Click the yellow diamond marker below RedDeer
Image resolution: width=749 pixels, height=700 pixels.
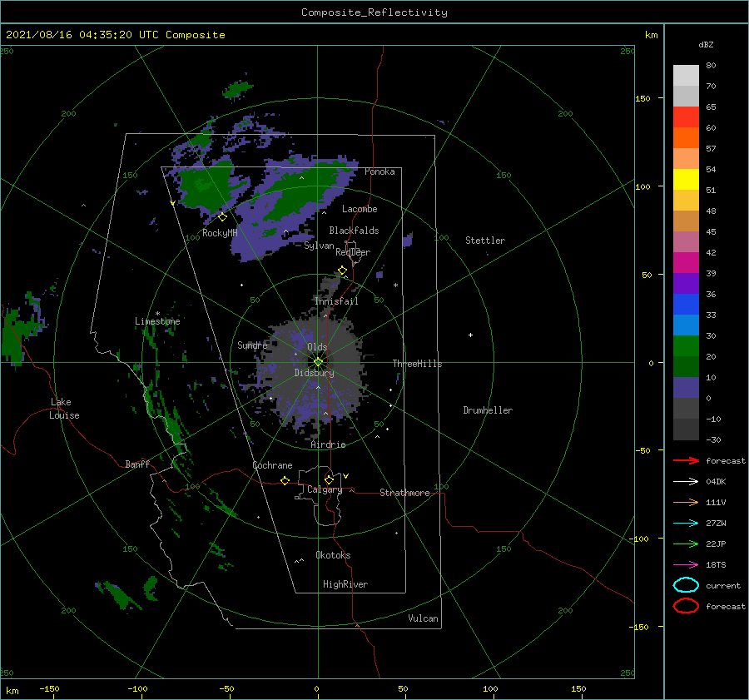pyautogui.click(x=342, y=271)
